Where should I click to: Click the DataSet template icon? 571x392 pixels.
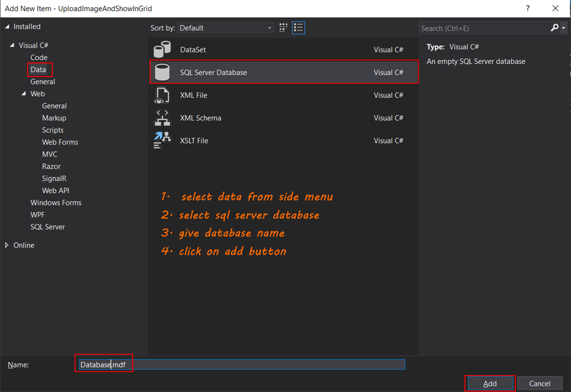coord(162,49)
